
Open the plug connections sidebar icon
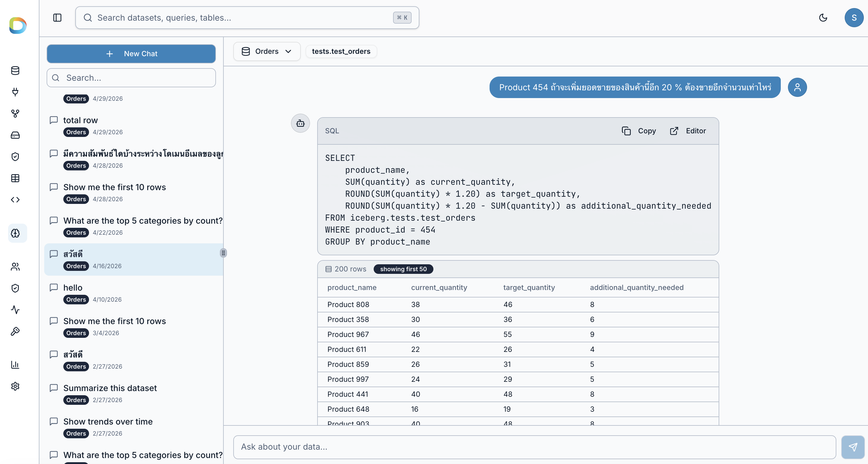coord(15,92)
